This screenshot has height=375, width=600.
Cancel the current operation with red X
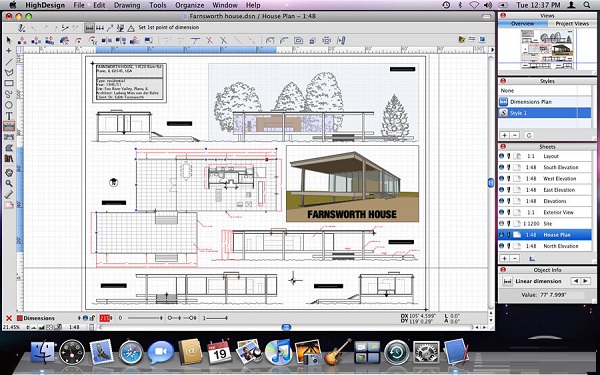coord(8,318)
